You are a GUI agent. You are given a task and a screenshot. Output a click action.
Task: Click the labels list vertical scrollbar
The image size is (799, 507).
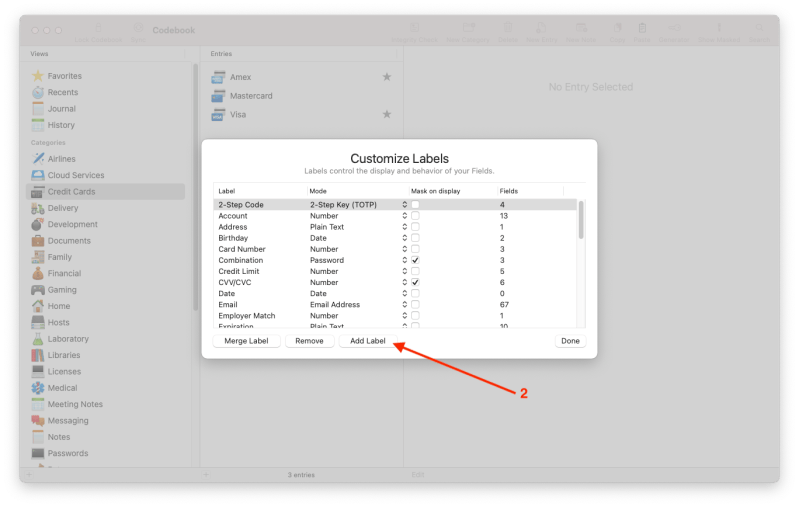coord(581,220)
